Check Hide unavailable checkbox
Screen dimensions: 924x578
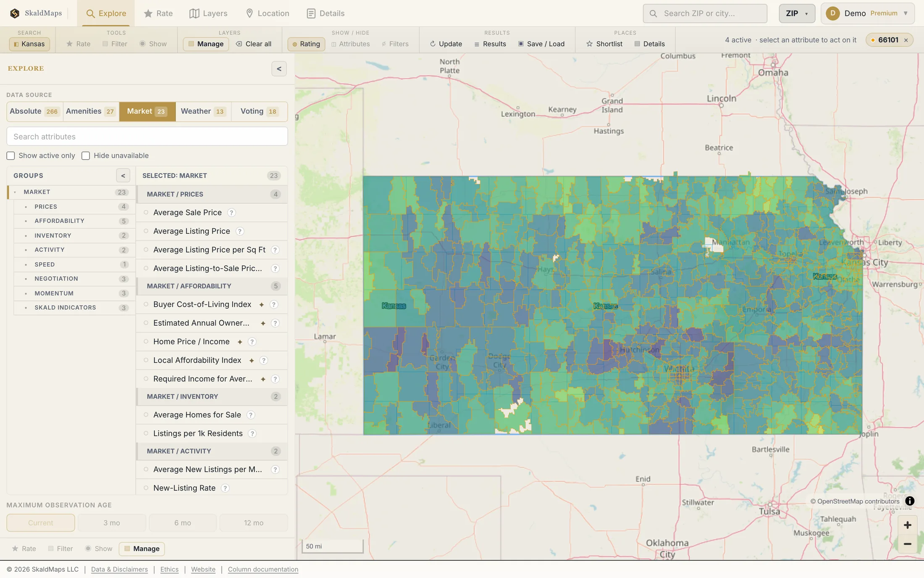click(86, 156)
